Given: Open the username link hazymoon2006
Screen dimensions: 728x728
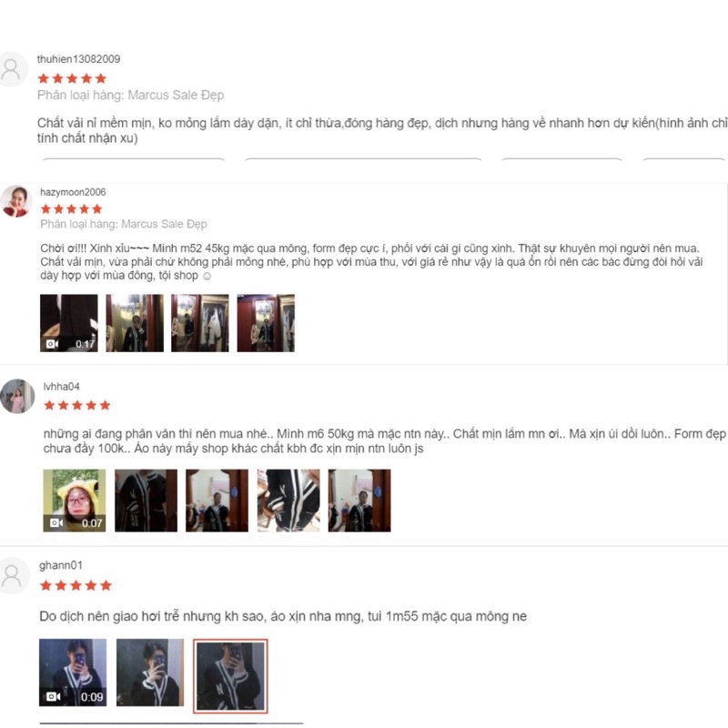Looking at the screenshot, I should 73,192.
